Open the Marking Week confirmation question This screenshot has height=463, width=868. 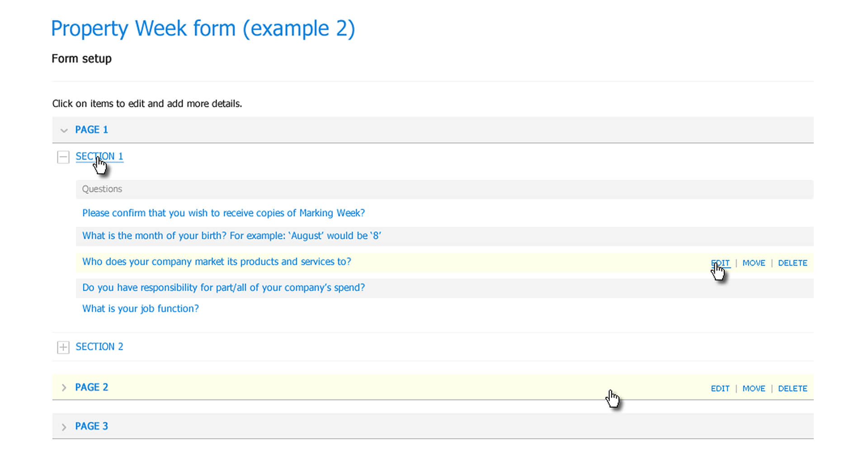click(x=223, y=213)
